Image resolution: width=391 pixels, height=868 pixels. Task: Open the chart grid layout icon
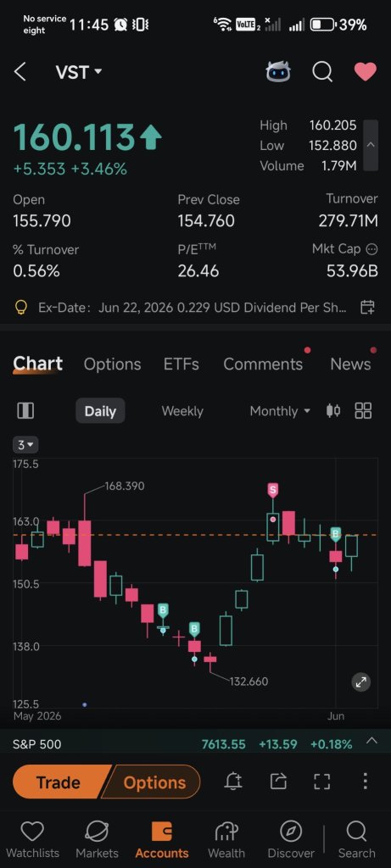click(x=363, y=411)
